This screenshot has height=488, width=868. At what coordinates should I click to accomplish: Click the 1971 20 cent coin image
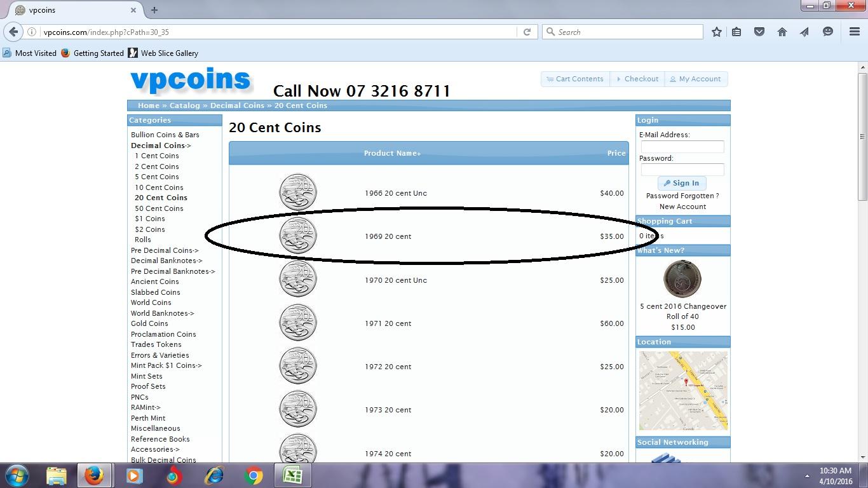[298, 323]
